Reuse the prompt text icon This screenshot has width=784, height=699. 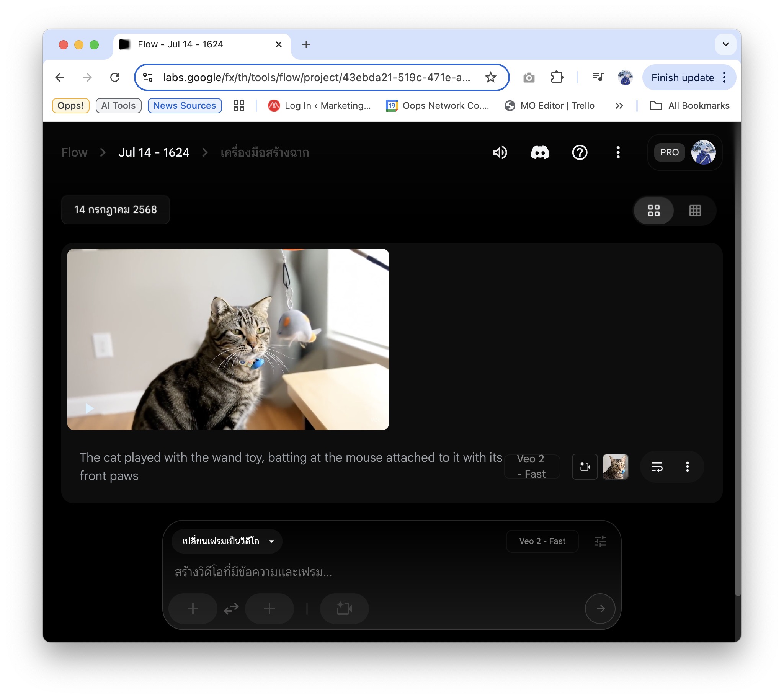tap(657, 467)
